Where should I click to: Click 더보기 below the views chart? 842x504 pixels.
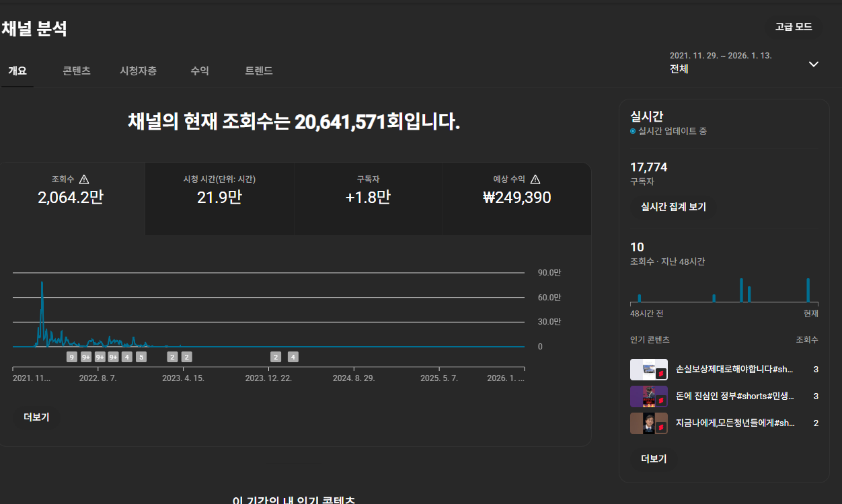36,417
